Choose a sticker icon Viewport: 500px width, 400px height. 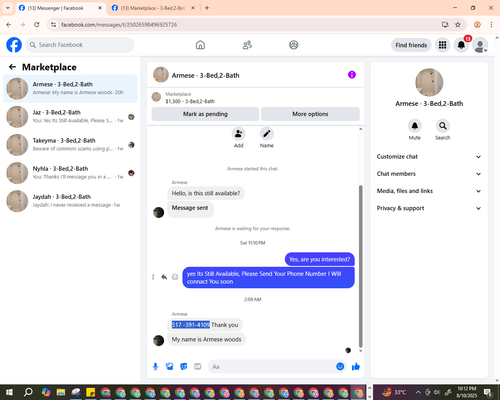[184, 367]
